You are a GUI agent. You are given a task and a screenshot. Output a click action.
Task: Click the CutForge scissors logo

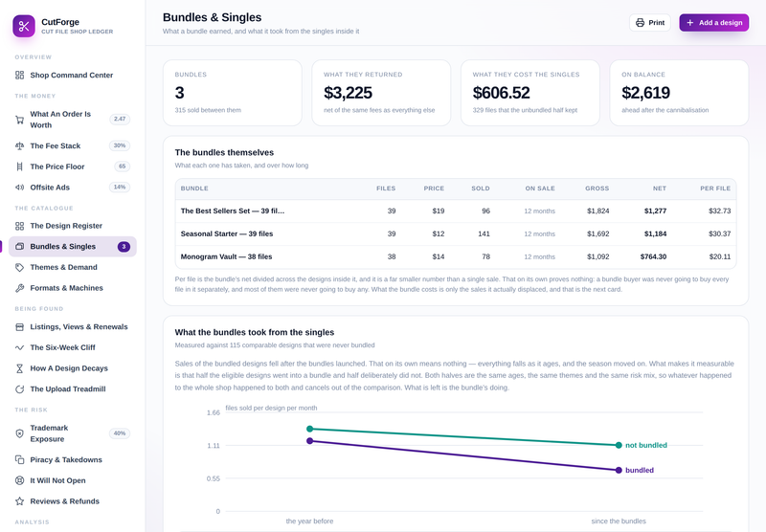[23, 26]
